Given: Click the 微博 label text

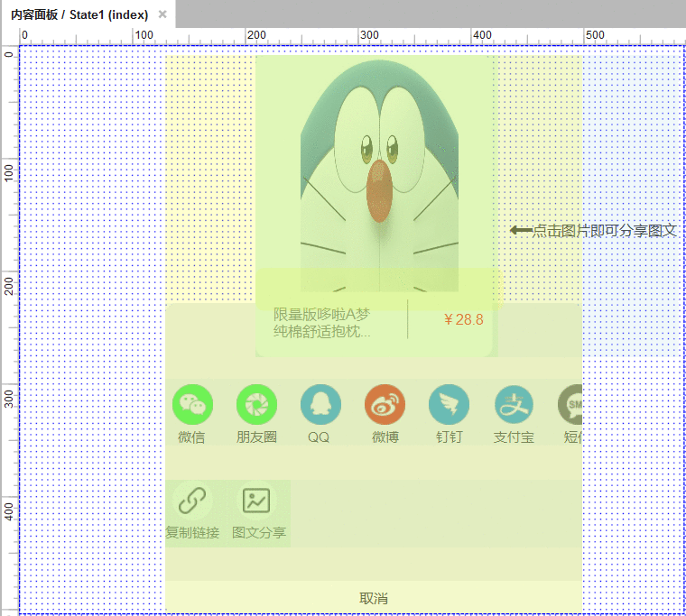Looking at the screenshot, I should tap(385, 437).
